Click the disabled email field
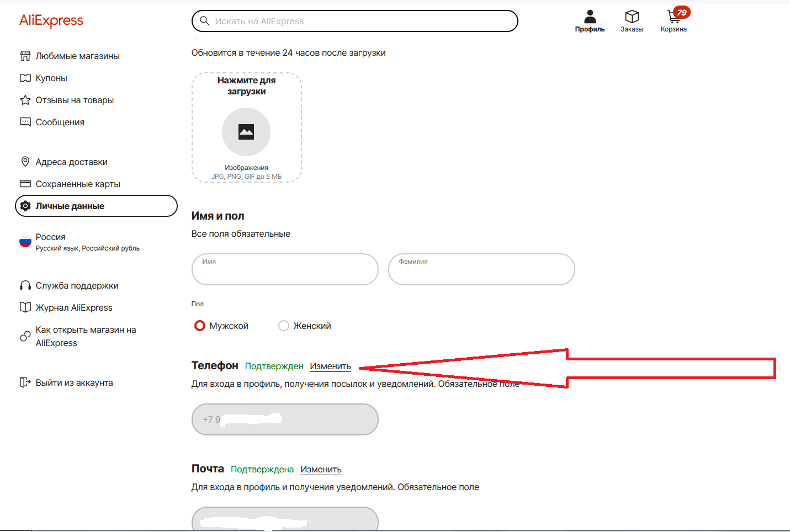Viewport: 790px width, 532px height. pos(285,519)
